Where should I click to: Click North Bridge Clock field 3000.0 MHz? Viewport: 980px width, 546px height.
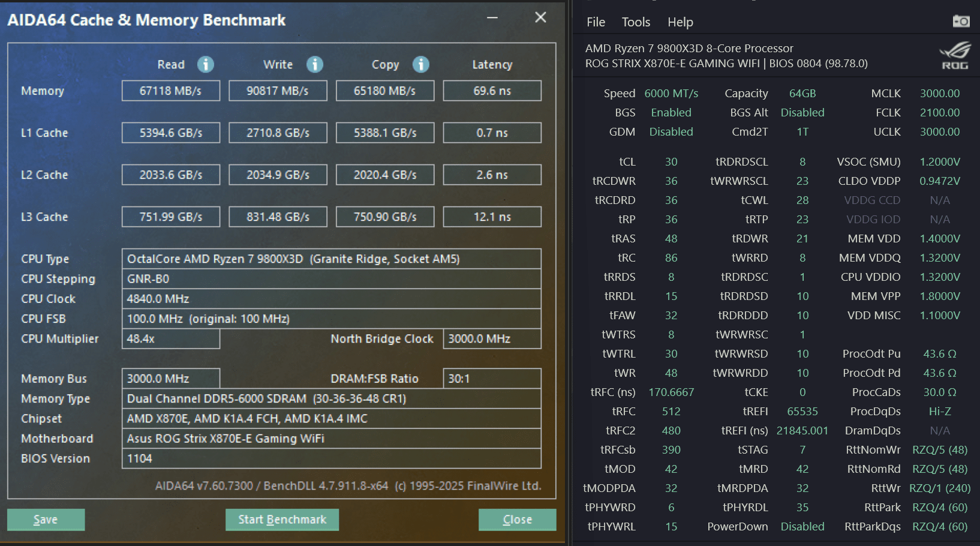point(492,338)
